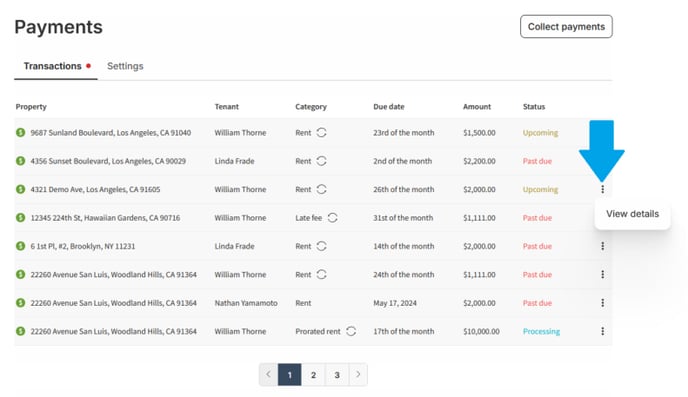
Task: Click the due date 2nd of the month
Action: point(402,161)
